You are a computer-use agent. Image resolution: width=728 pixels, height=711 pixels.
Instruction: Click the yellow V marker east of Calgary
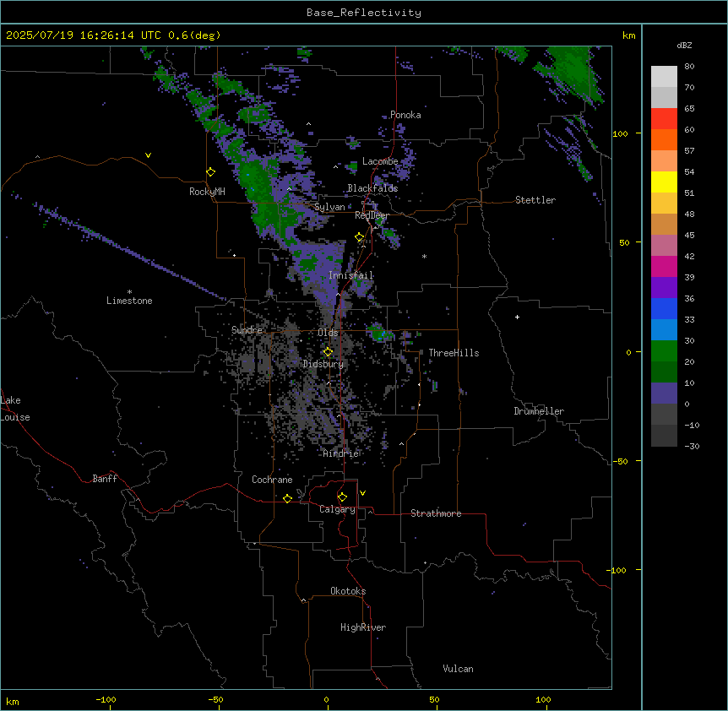pyautogui.click(x=362, y=493)
